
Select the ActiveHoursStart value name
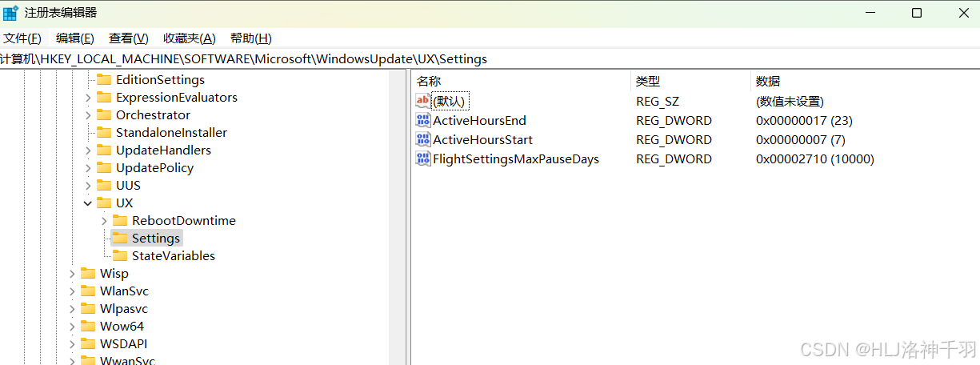pyautogui.click(x=482, y=139)
